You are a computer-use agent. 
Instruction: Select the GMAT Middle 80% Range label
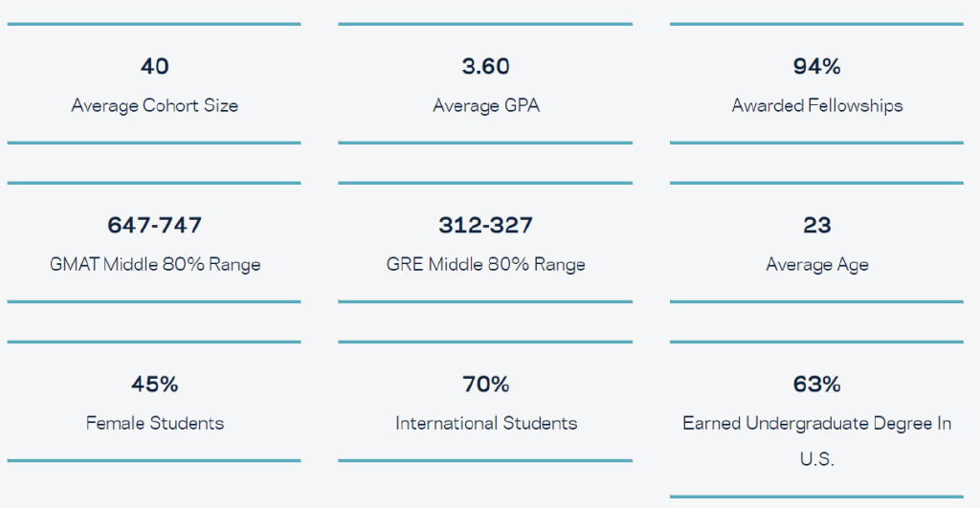point(154,264)
